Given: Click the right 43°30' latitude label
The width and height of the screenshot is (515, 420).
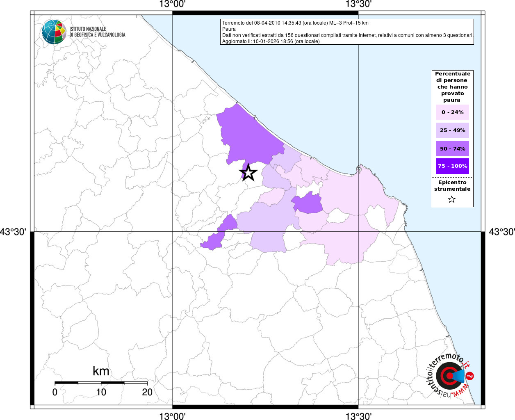Looking at the screenshot, I should (x=501, y=232).
